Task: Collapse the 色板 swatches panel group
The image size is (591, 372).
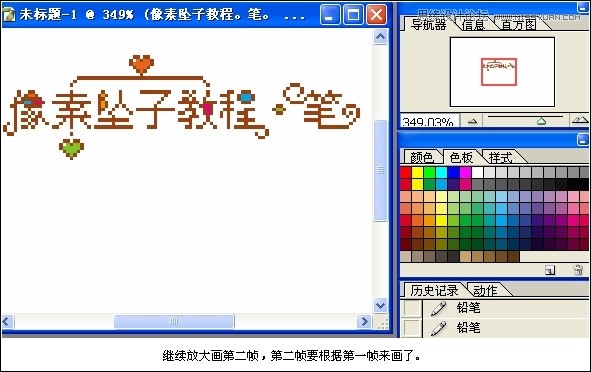Action: coord(583,140)
